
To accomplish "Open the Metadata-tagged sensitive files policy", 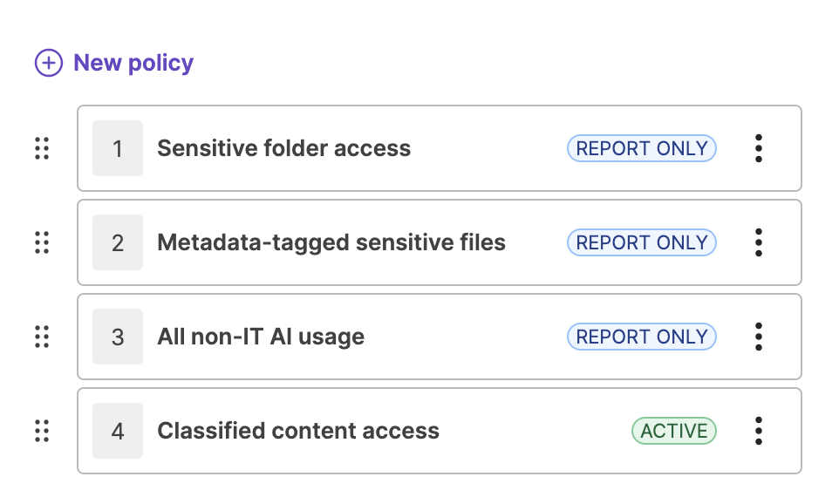I will (x=331, y=242).
